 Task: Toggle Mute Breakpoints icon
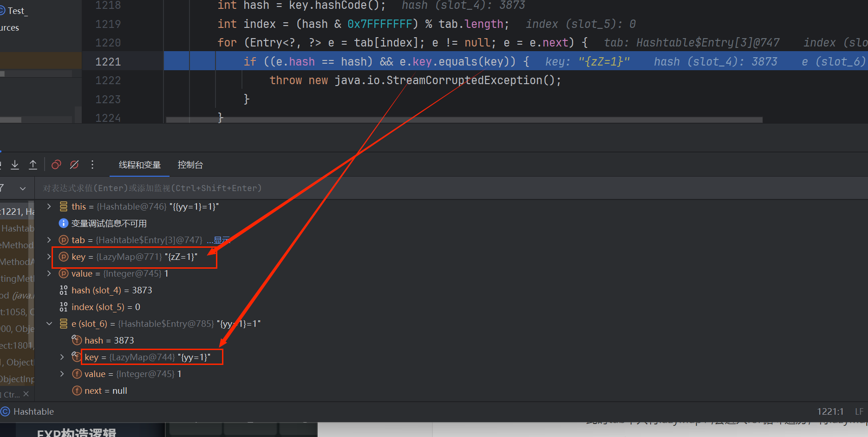point(74,165)
